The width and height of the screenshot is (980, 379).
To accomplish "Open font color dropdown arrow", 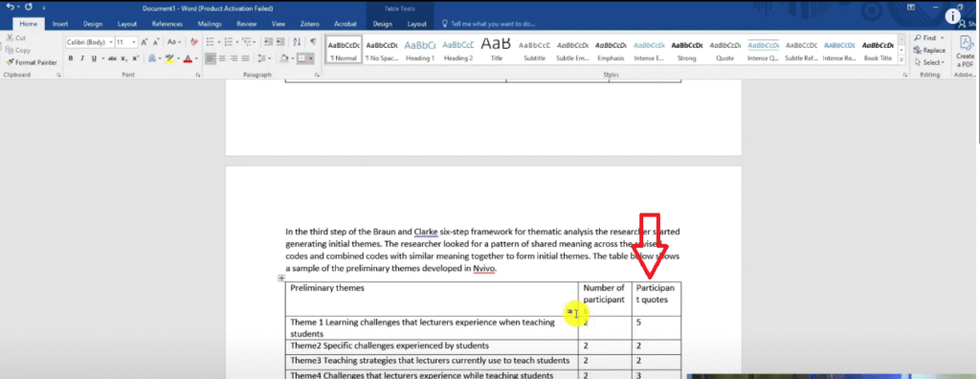I will click(x=196, y=58).
